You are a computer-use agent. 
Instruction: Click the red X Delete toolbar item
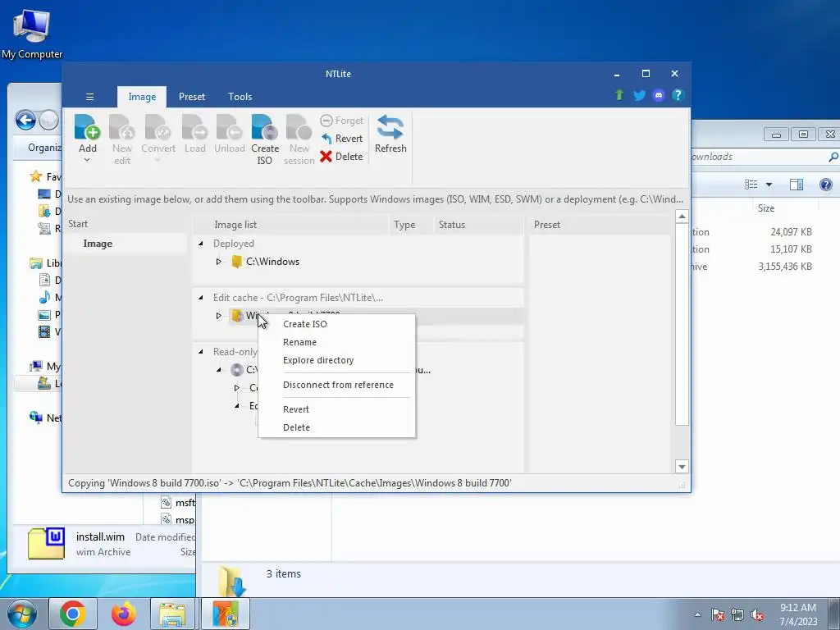[342, 157]
